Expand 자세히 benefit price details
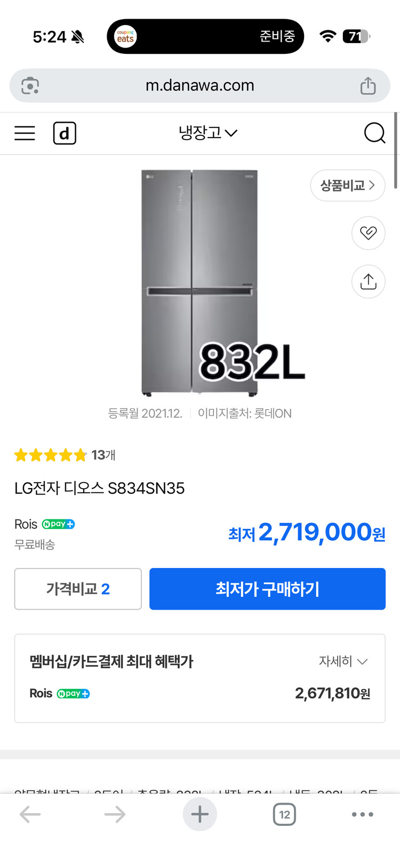 [x=343, y=661]
